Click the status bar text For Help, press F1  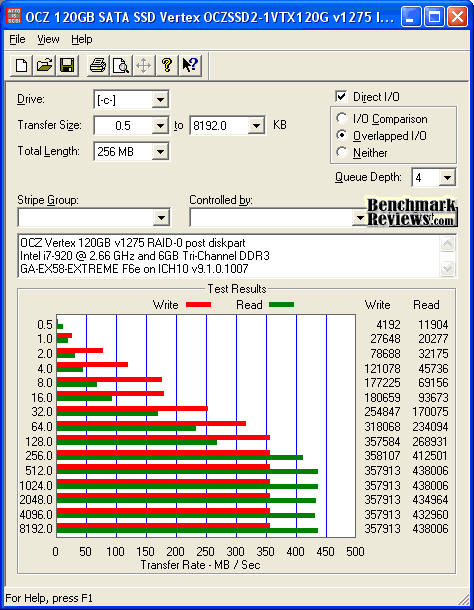pos(49,598)
